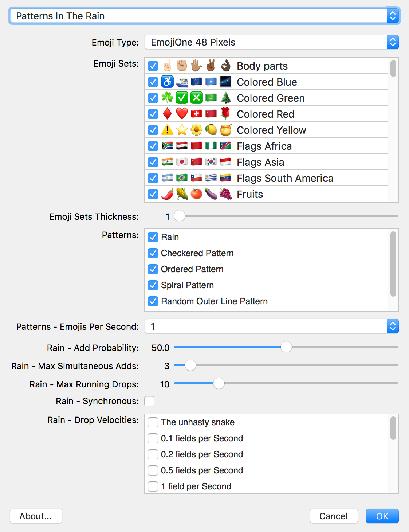This screenshot has width=409, height=532.
Task: Click the Brazil flag emoji icon
Action: click(x=182, y=178)
